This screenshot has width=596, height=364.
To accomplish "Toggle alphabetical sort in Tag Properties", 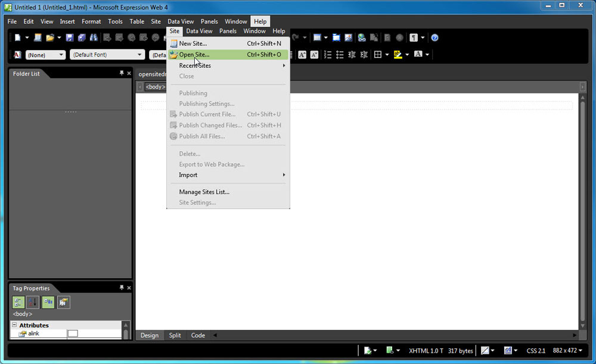I will point(33,303).
